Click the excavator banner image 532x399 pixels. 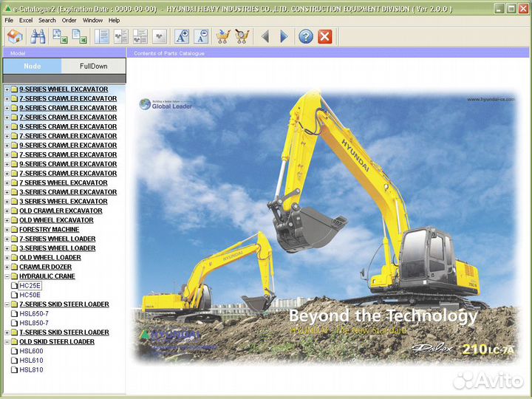point(326,228)
